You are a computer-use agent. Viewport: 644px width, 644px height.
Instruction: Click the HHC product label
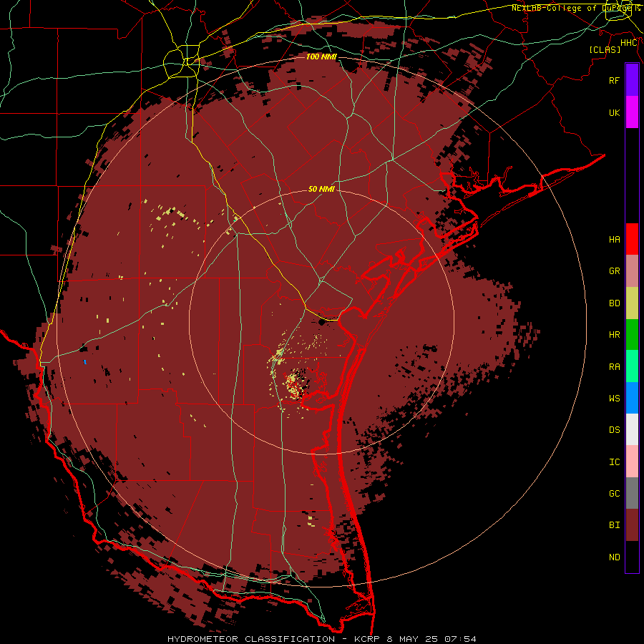tap(629, 43)
